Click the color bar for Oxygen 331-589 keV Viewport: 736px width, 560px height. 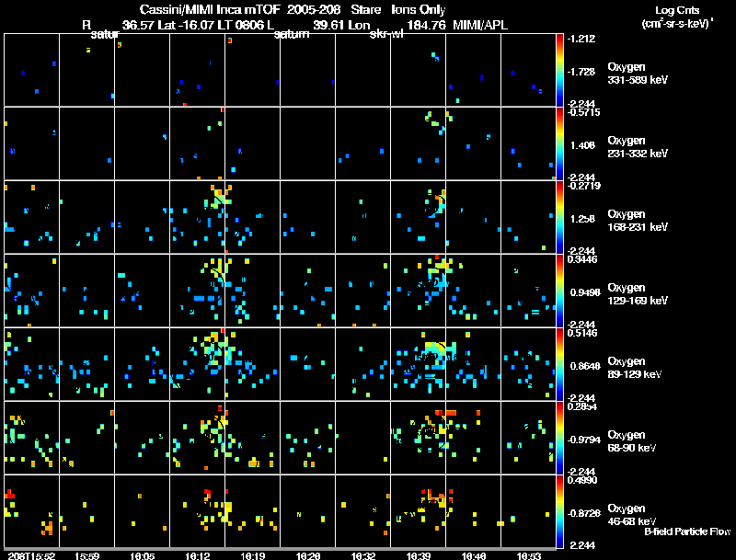pyautogui.click(x=559, y=70)
